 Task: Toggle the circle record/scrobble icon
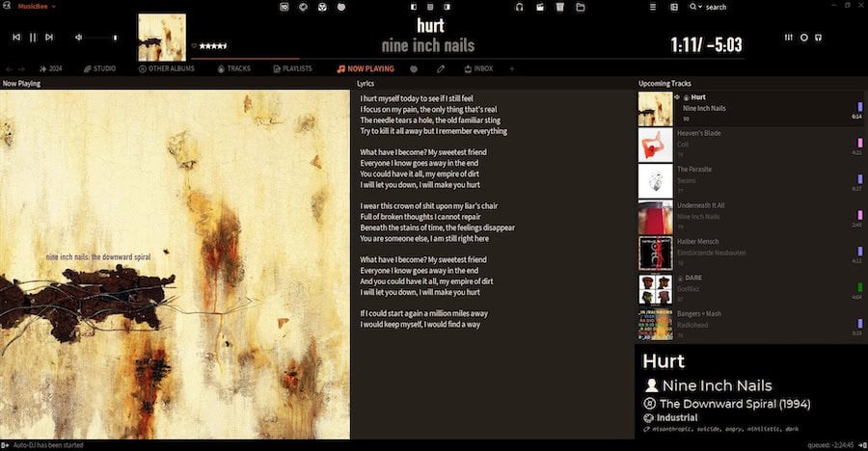(x=803, y=37)
